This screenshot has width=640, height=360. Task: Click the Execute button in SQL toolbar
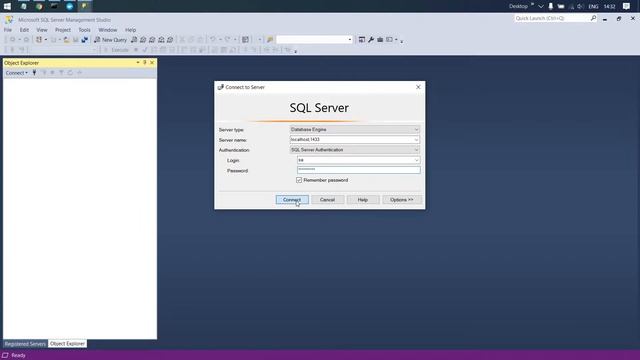pyautogui.click(x=117, y=50)
